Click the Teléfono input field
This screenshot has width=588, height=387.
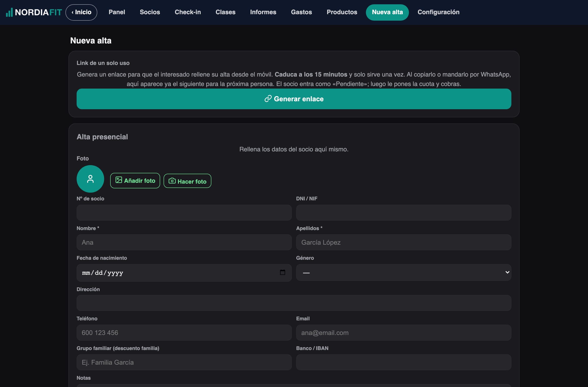point(184,333)
